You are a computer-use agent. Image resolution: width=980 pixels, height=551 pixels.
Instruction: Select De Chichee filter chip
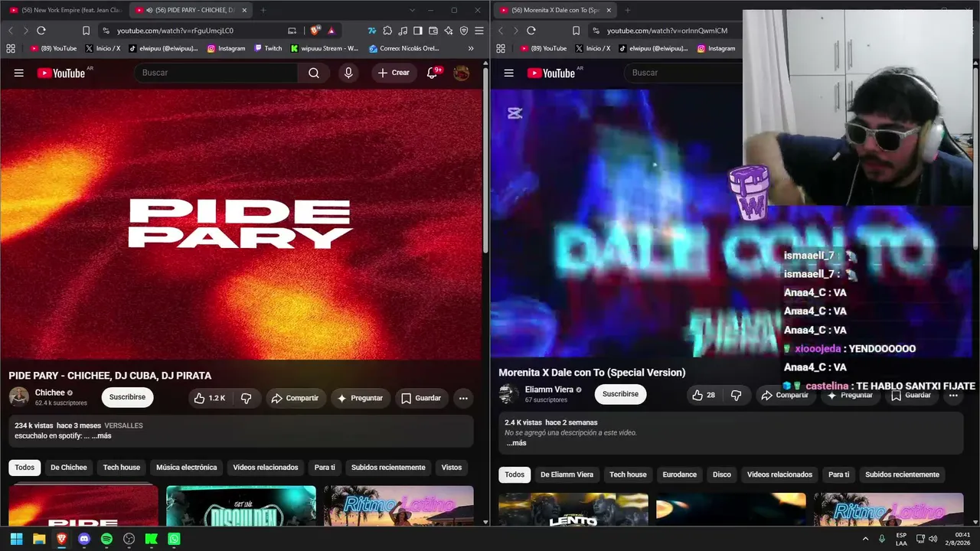[69, 468]
